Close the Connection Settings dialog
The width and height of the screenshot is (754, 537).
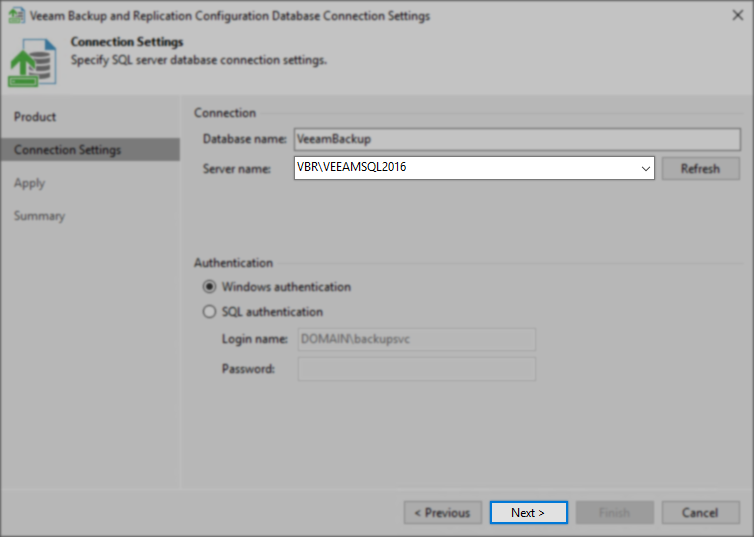point(738,15)
